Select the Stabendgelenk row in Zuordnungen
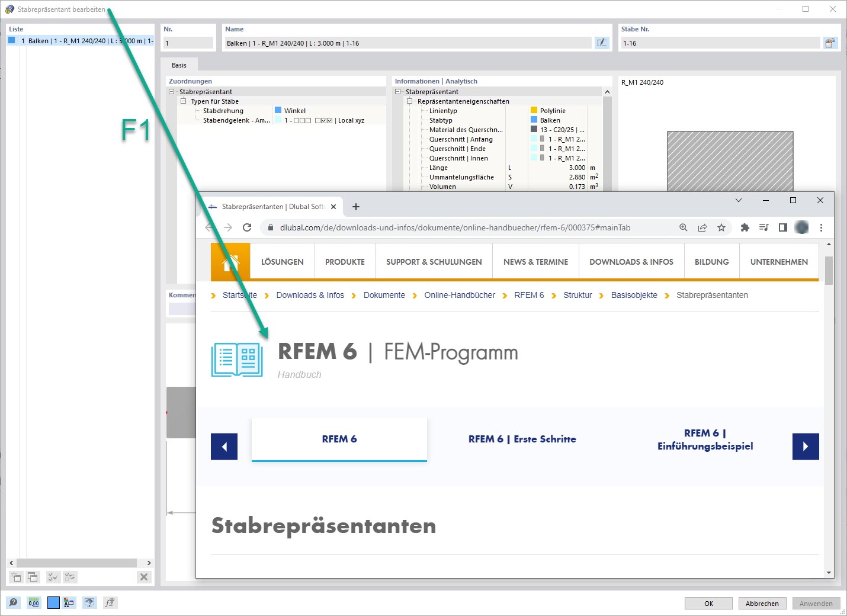Image resolution: width=847 pixels, height=616 pixels. point(276,120)
